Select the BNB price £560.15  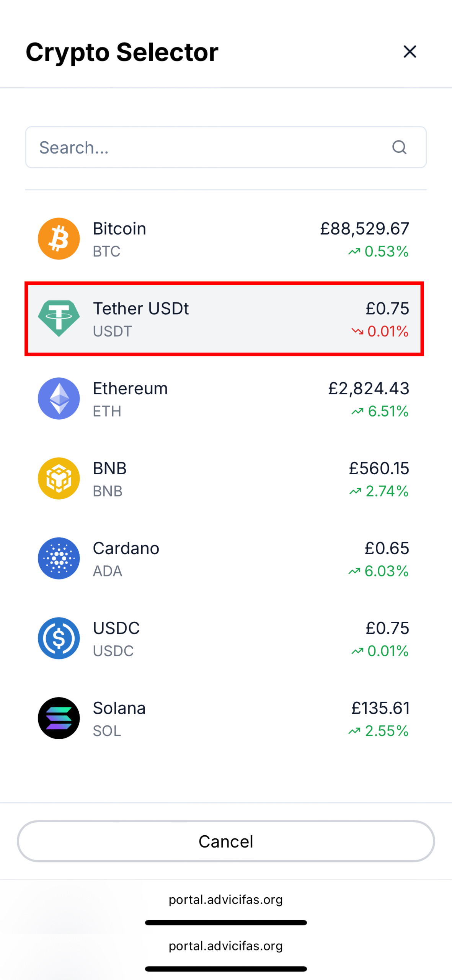(379, 469)
